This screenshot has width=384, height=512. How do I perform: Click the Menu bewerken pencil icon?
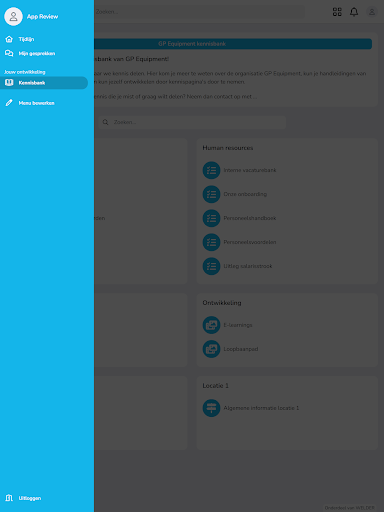pyautogui.click(x=9, y=103)
